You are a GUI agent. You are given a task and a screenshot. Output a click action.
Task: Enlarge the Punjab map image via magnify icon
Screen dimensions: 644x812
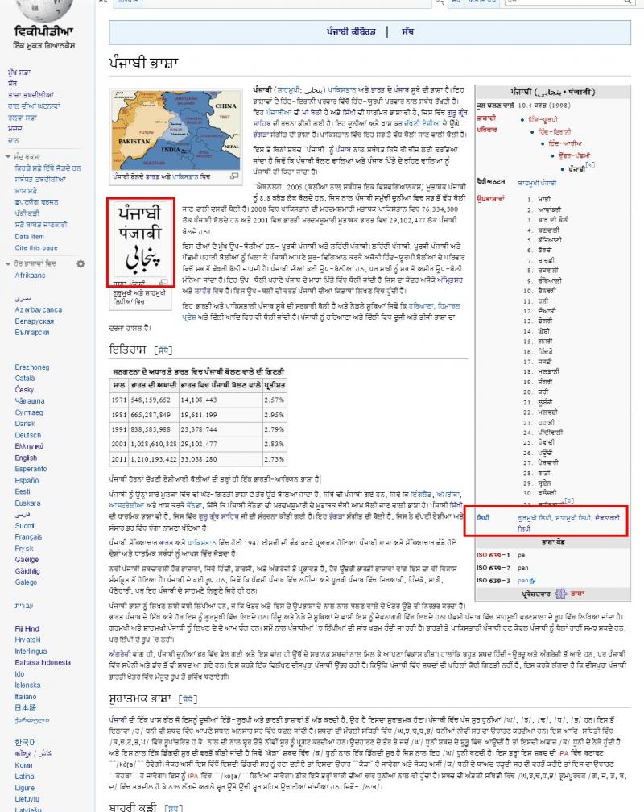(234, 176)
